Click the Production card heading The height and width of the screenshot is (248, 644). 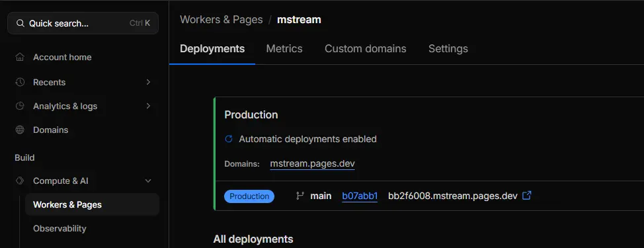(251, 114)
